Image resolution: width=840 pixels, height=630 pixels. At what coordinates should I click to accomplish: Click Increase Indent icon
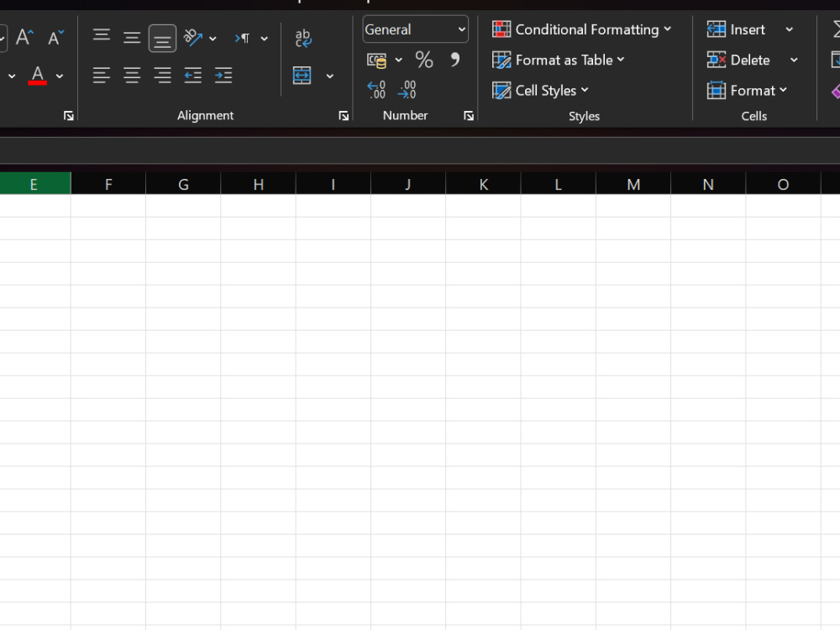[x=223, y=75]
